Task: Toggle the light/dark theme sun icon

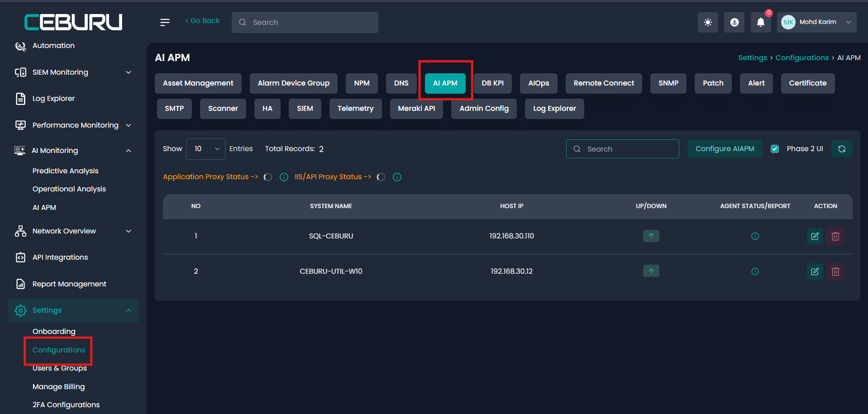Action: click(708, 22)
